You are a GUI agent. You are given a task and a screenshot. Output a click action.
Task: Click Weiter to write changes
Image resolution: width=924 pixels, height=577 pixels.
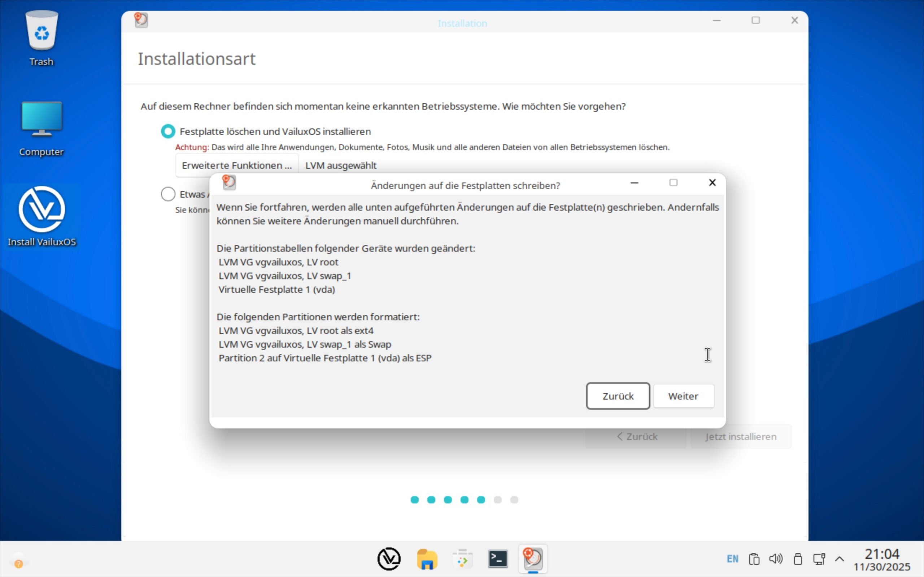click(x=683, y=396)
